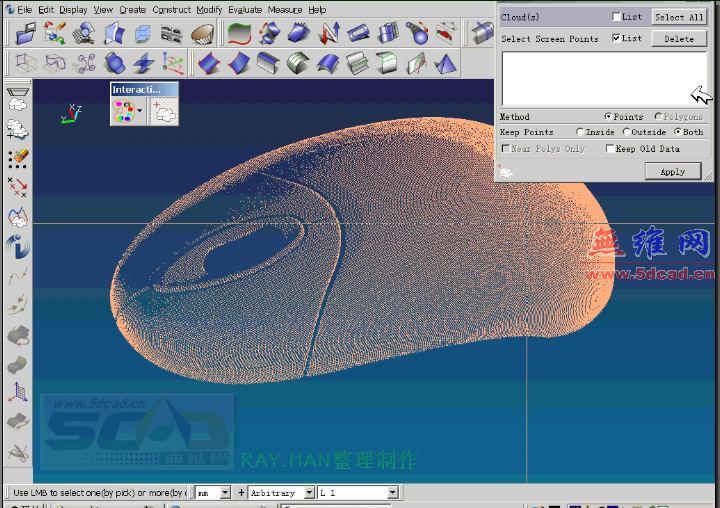Open the Evaluate menu
Screen dimensions: 720x508
click(x=245, y=10)
